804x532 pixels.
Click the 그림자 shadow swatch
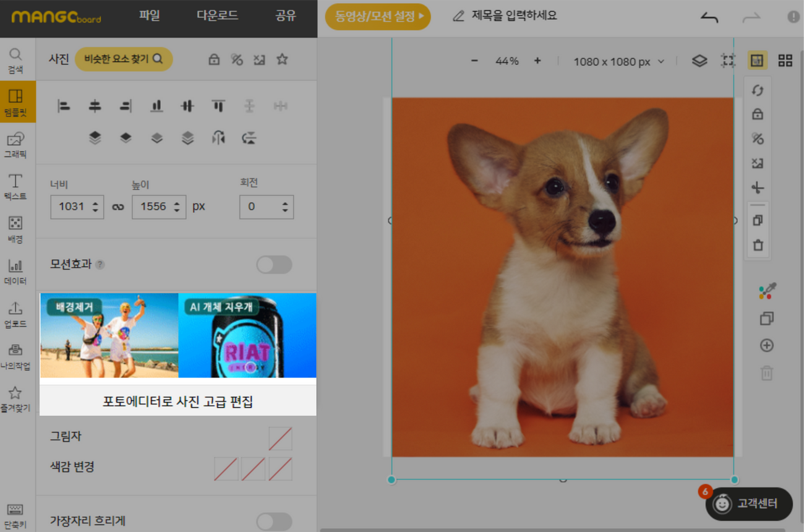tap(280, 438)
